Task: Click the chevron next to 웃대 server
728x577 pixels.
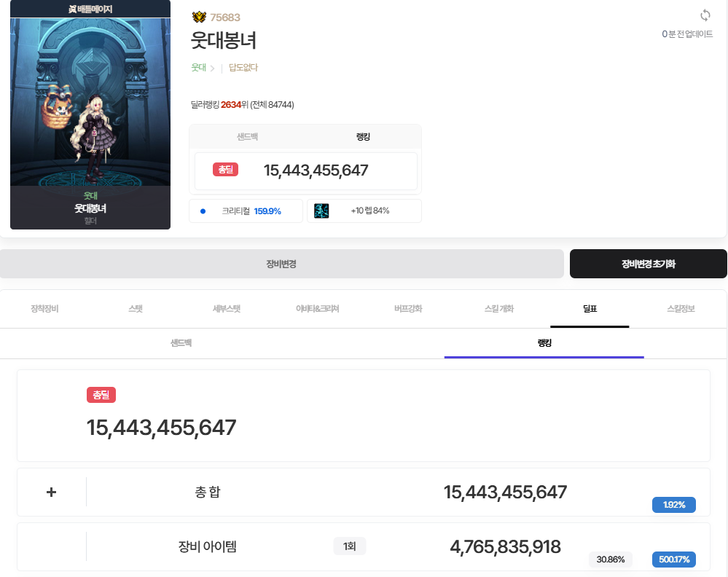Action: click(x=213, y=68)
